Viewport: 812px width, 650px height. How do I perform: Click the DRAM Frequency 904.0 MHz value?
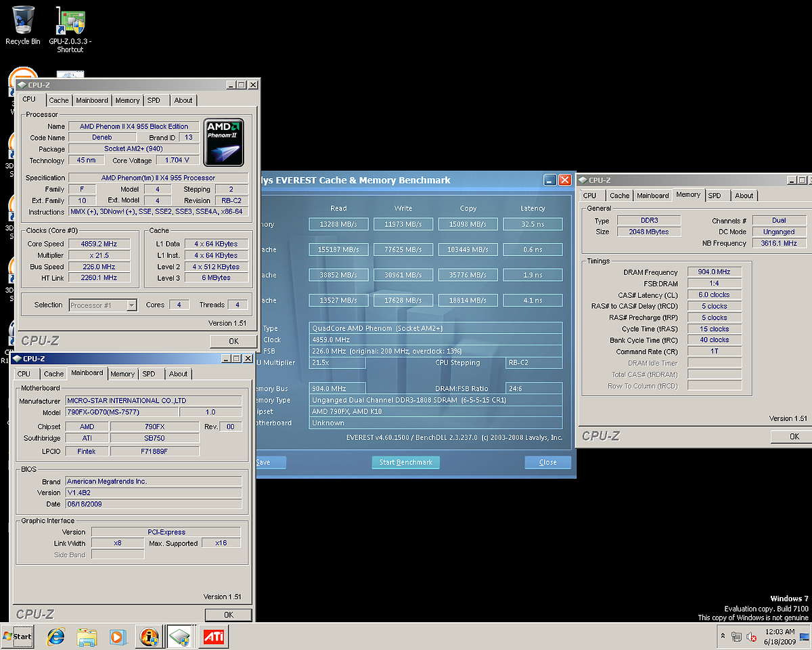pyautogui.click(x=715, y=272)
